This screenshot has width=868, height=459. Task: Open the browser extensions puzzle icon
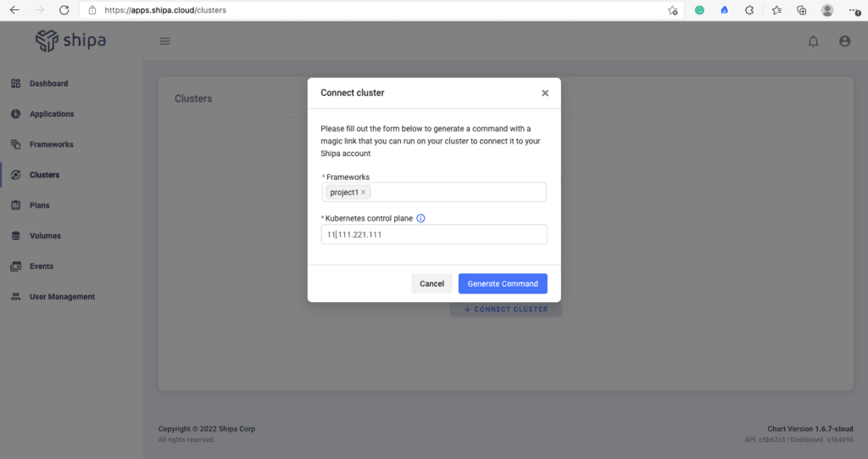click(750, 10)
